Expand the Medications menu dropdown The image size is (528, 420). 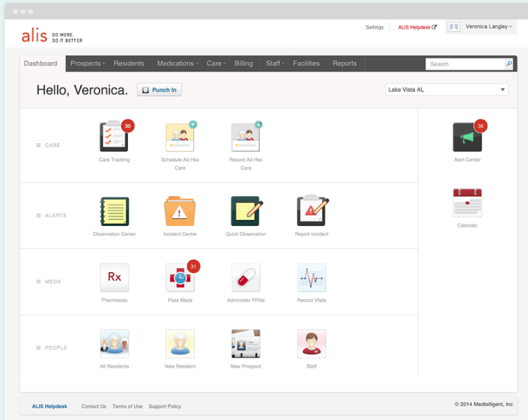178,63
